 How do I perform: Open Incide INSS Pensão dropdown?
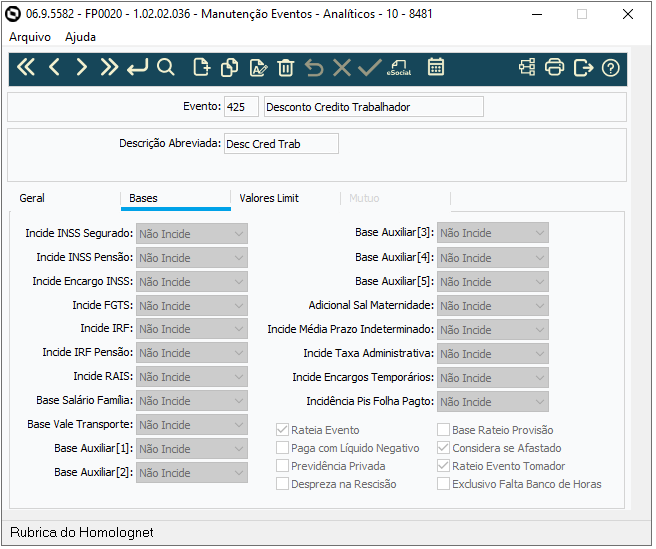pyautogui.click(x=192, y=258)
